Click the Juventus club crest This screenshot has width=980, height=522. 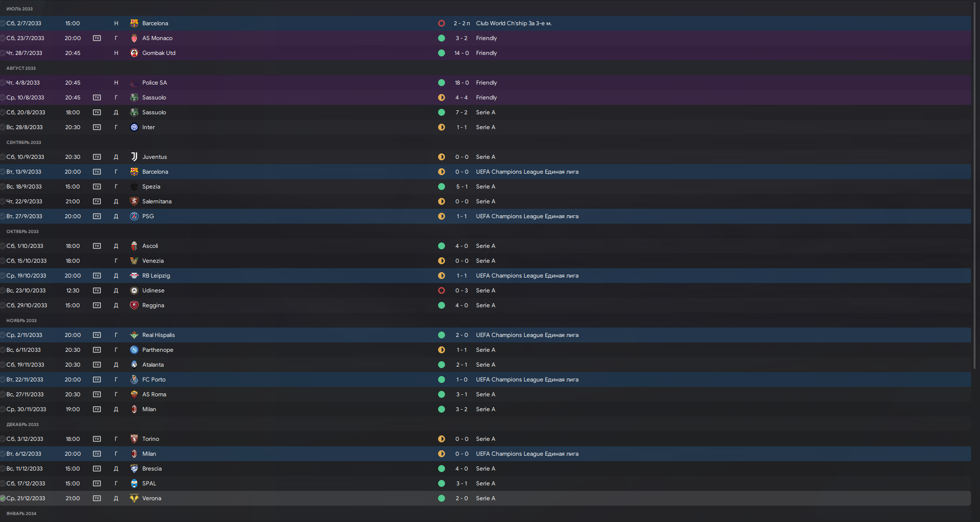[x=134, y=157]
